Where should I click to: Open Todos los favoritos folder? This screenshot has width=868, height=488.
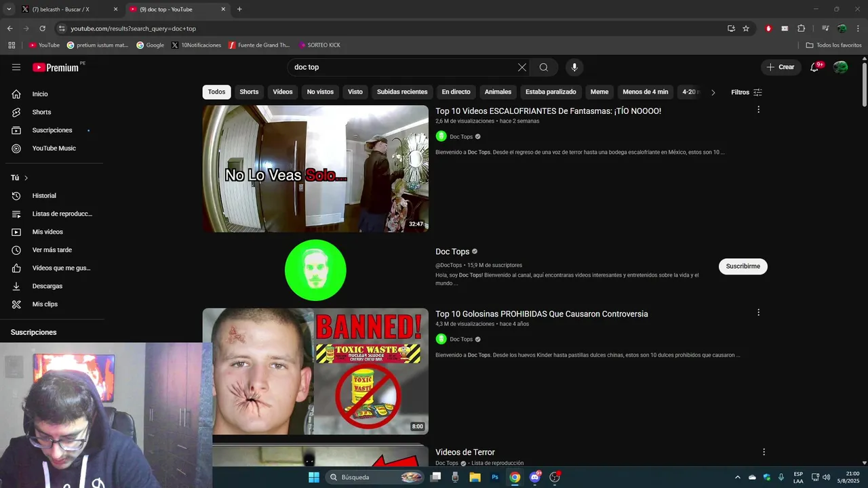coord(833,45)
